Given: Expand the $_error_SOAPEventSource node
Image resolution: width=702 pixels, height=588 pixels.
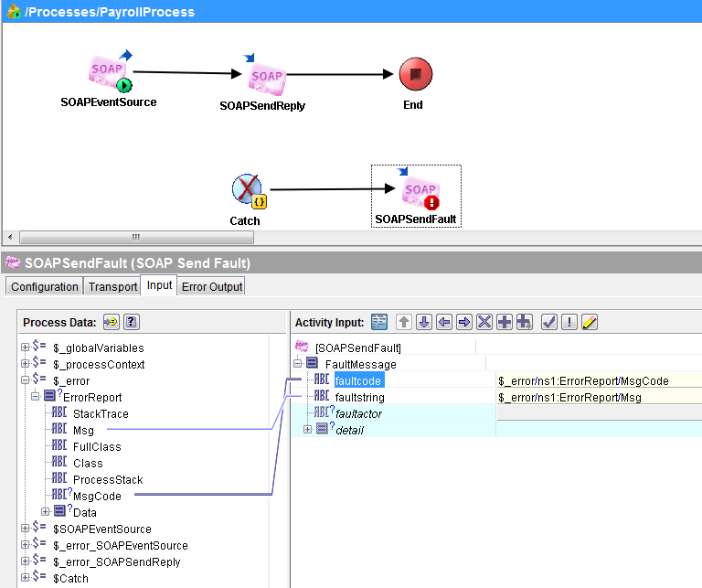Looking at the screenshot, I should pos(26,544).
